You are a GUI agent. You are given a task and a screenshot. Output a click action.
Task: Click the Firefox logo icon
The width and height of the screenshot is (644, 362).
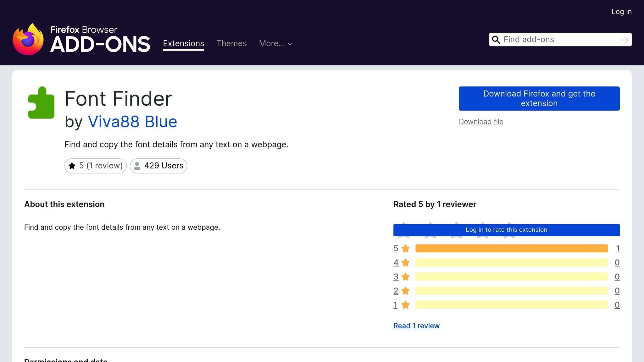(x=28, y=40)
